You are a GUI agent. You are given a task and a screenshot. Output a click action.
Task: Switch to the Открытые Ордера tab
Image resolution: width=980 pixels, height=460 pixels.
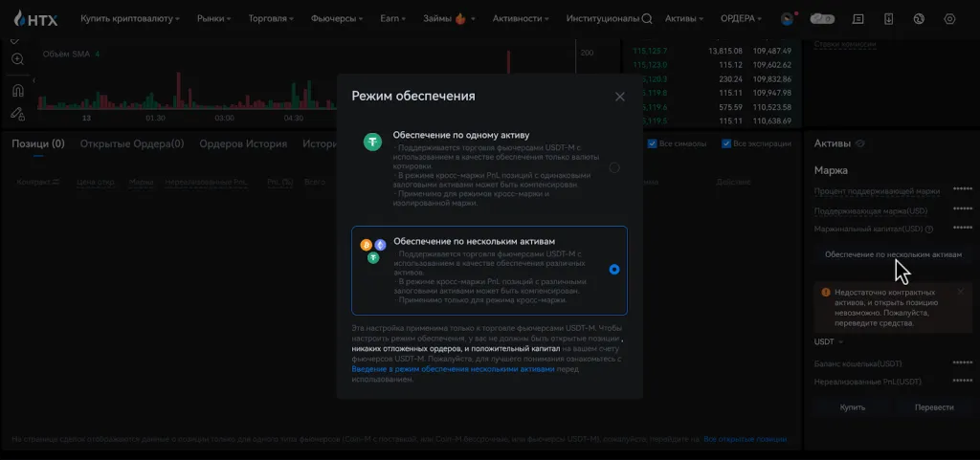pyautogui.click(x=132, y=144)
